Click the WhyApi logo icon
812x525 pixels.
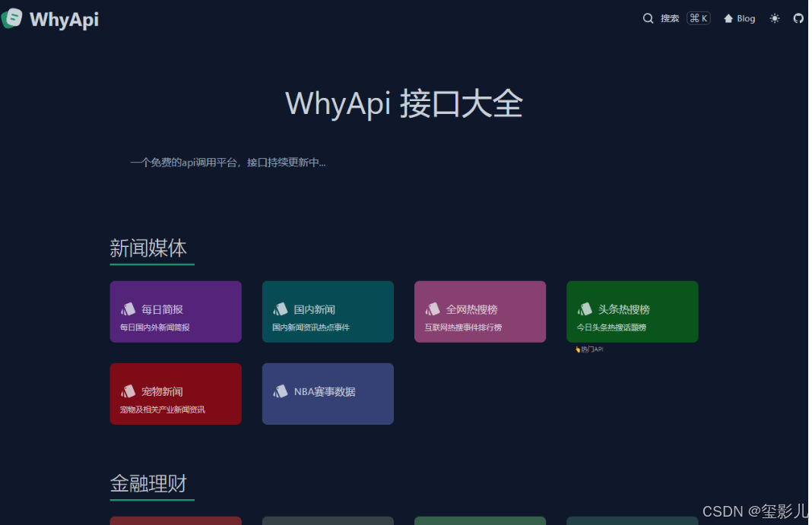tap(11, 19)
